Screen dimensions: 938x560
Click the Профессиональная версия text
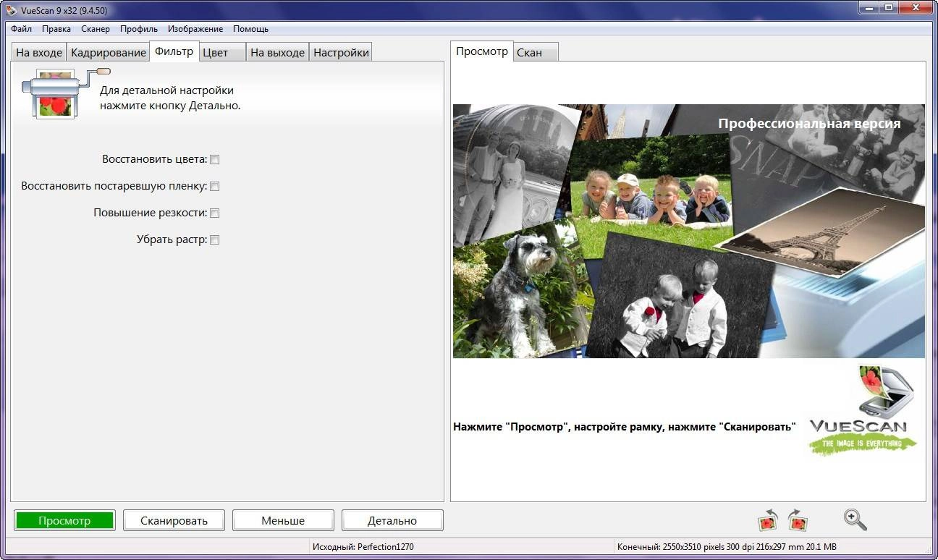click(x=809, y=123)
